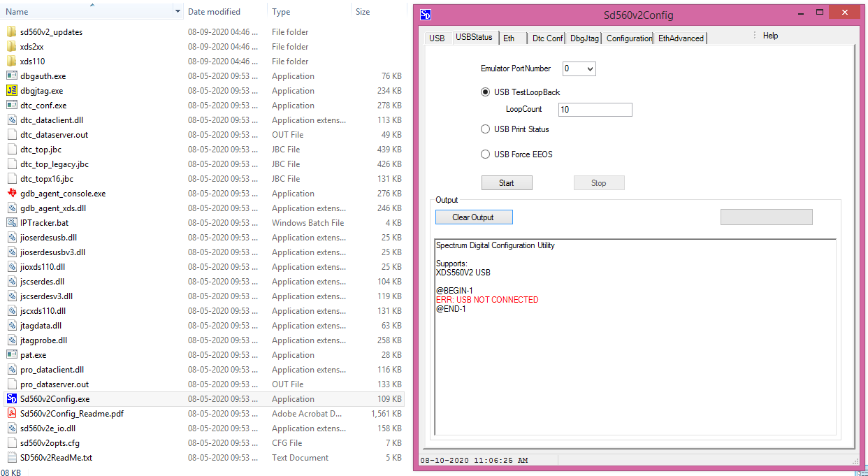Image resolution: width=868 pixels, height=476 pixels.
Task: Click the 1,561 KB size cell
Action: 387,414
